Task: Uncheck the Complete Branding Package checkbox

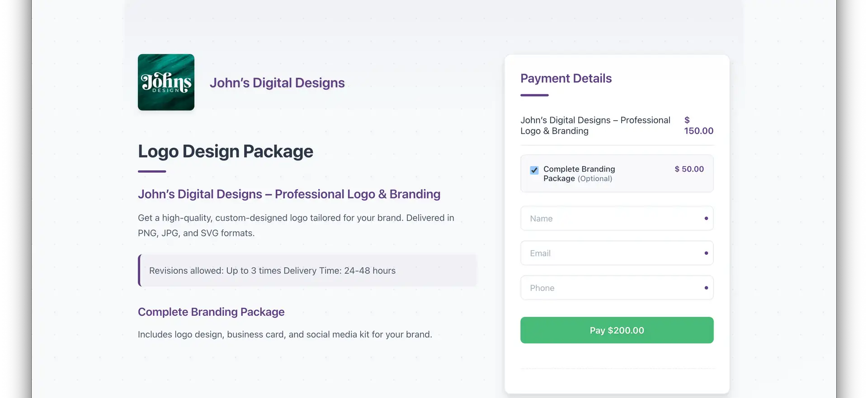Action: (534, 170)
